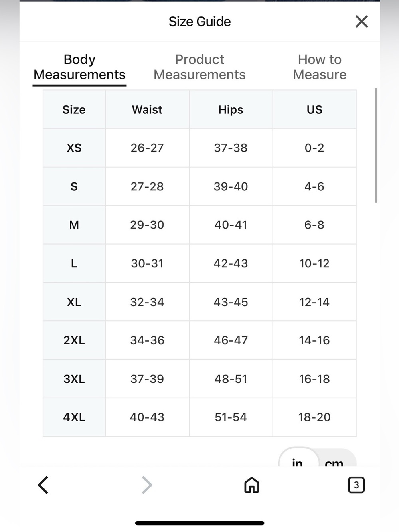Tap the Size Guide title

199,22
